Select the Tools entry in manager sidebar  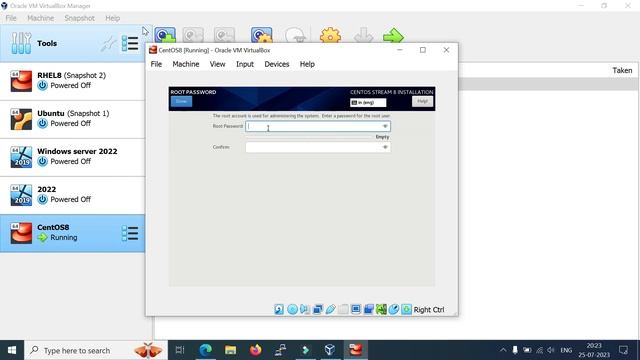(x=72, y=43)
